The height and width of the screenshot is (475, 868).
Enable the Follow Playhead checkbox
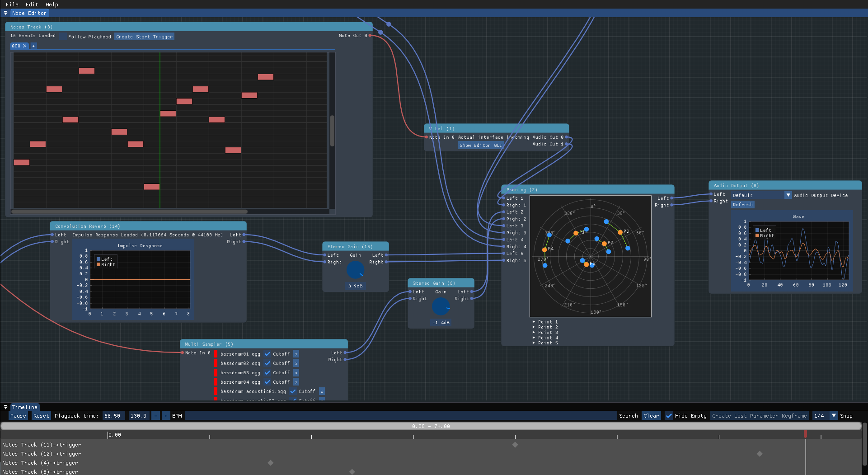pyautogui.click(x=63, y=37)
